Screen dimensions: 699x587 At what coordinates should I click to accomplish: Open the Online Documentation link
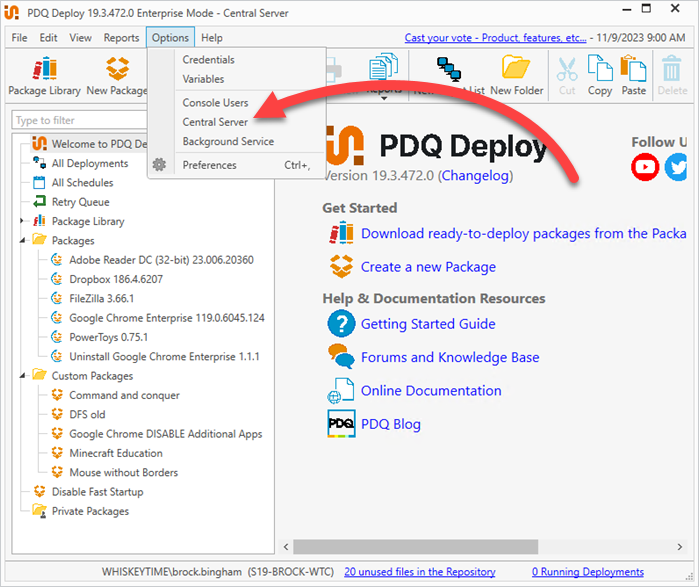431,390
